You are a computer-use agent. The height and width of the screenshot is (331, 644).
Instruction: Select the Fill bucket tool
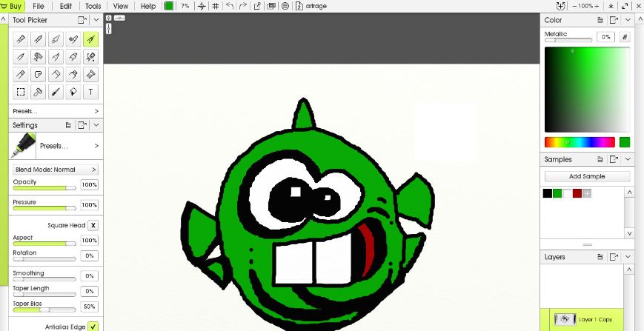click(73, 93)
